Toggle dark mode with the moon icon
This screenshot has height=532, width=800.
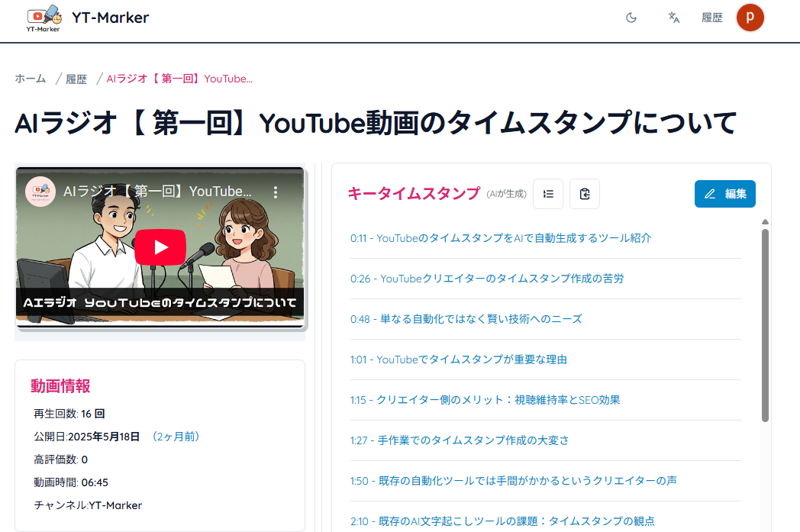(631, 18)
